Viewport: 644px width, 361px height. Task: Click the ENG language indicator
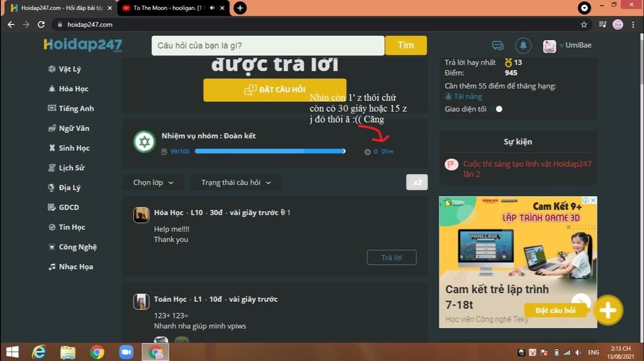point(593,352)
